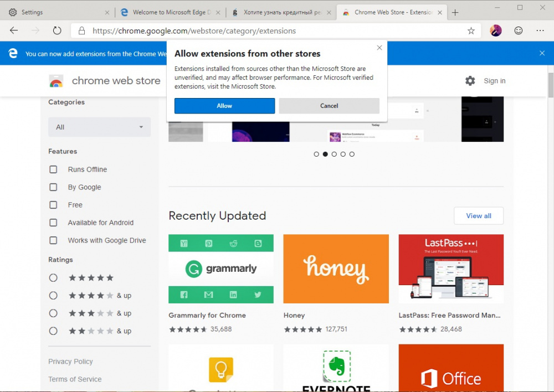Select three stars & up rating

53,313
